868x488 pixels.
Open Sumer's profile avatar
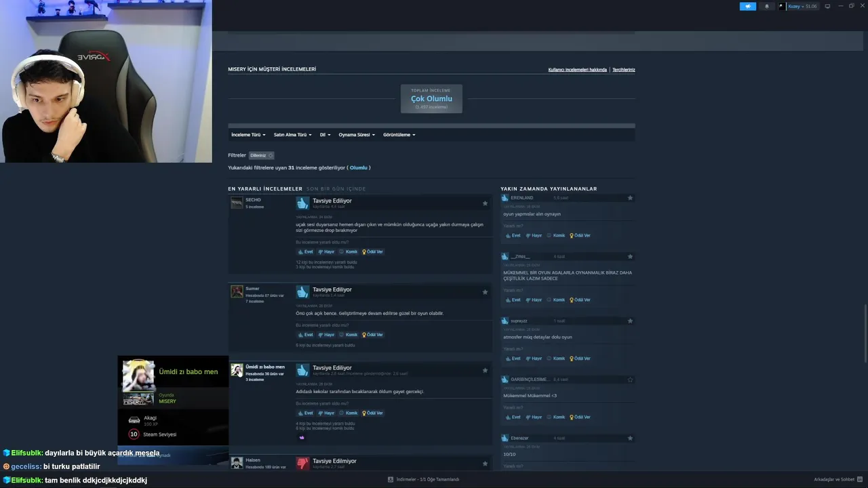coord(237,291)
